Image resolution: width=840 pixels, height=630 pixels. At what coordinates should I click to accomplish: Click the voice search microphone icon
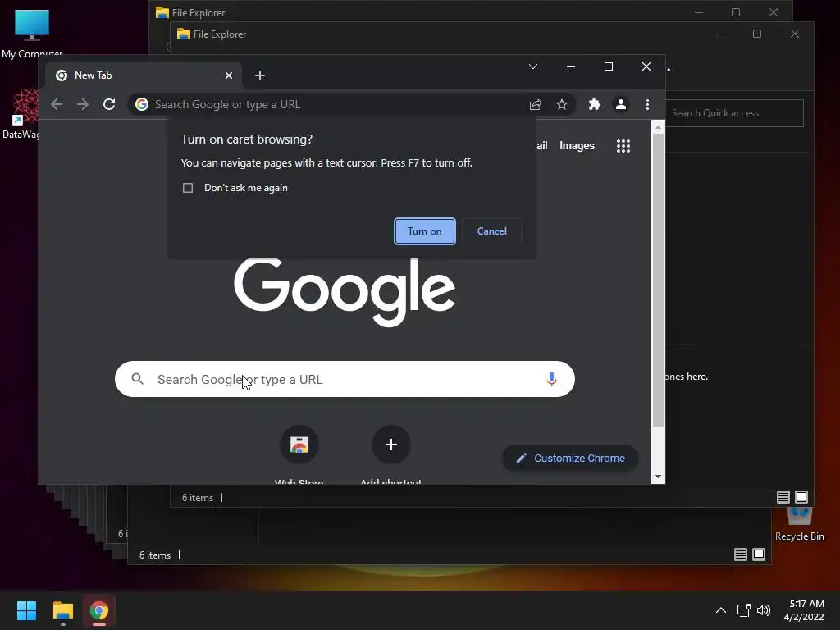pos(551,379)
